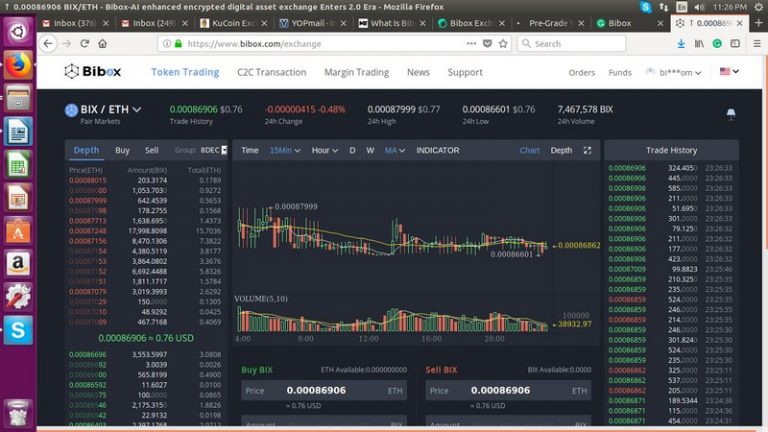This screenshot has height=432, width=768.
Task: Open Ubuntu Software in dock
Action: click(x=18, y=230)
